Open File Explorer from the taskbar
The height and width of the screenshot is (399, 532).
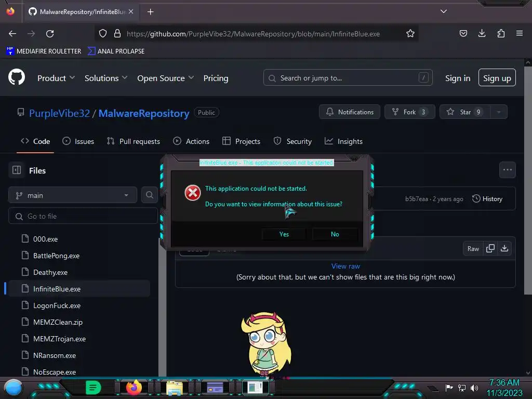click(175, 388)
